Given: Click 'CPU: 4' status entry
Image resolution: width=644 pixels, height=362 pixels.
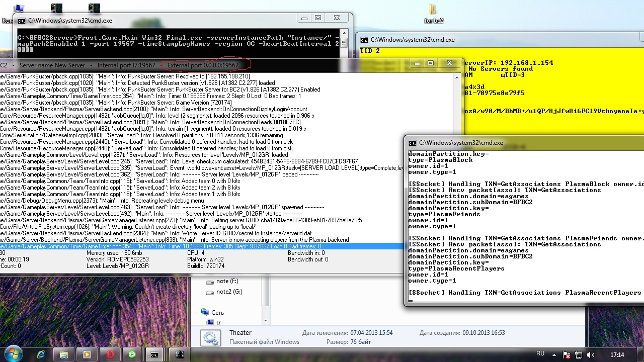Looking at the screenshot, I should pos(196,253).
